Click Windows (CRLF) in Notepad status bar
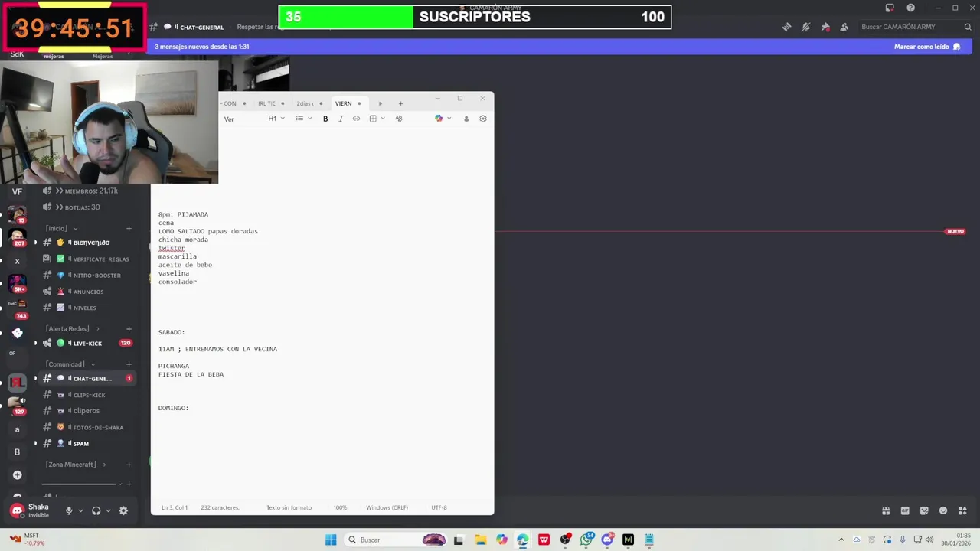 [x=387, y=507]
